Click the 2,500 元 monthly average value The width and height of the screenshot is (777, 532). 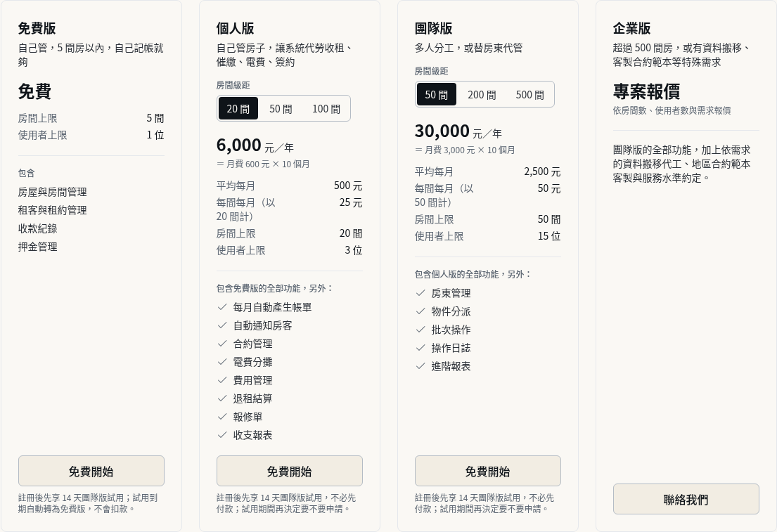pyautogui.click(x=542, y=172)
